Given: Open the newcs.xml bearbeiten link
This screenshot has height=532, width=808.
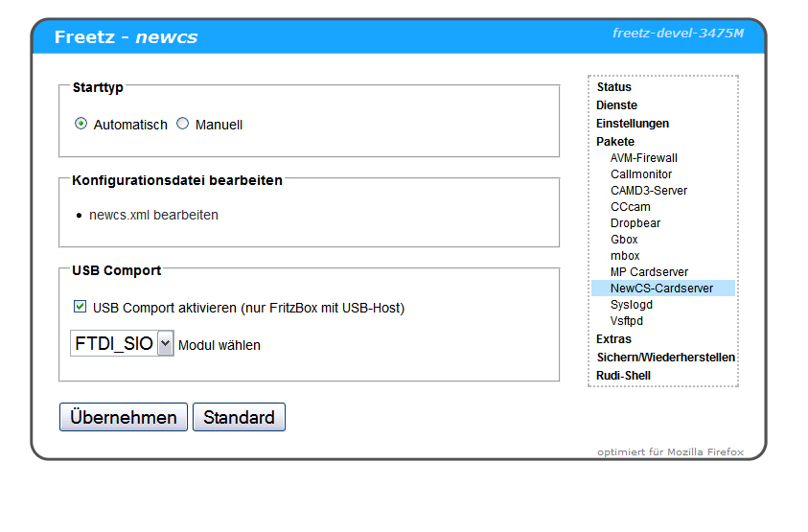Looking at the screenshot, I should click(153, 215).
